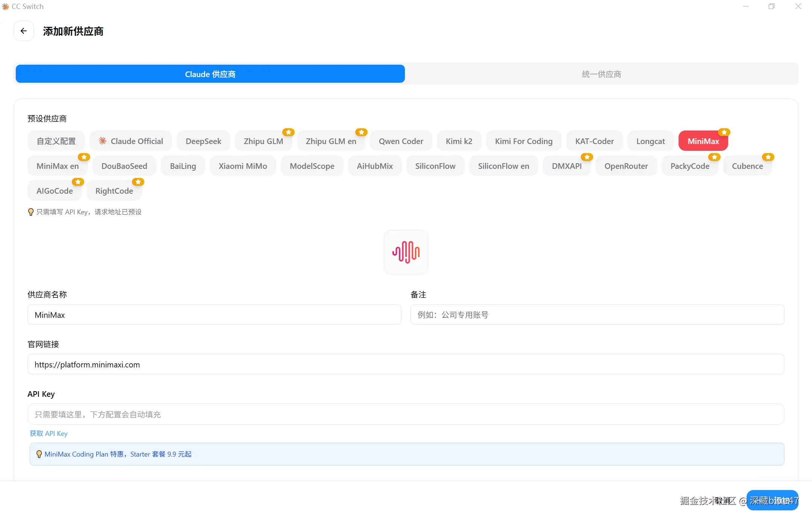
Task: Click the star badge on AIGoCode
Action: tap(78, 182)
